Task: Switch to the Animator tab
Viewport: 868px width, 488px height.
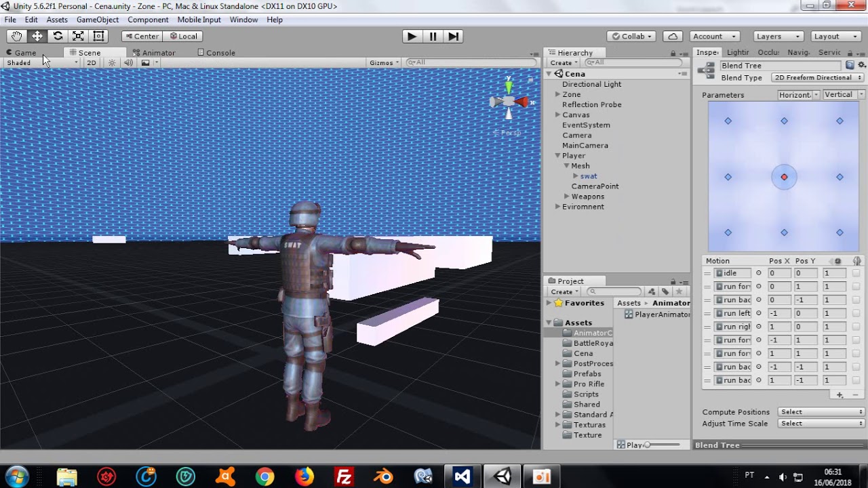Action: pos(154,52)
